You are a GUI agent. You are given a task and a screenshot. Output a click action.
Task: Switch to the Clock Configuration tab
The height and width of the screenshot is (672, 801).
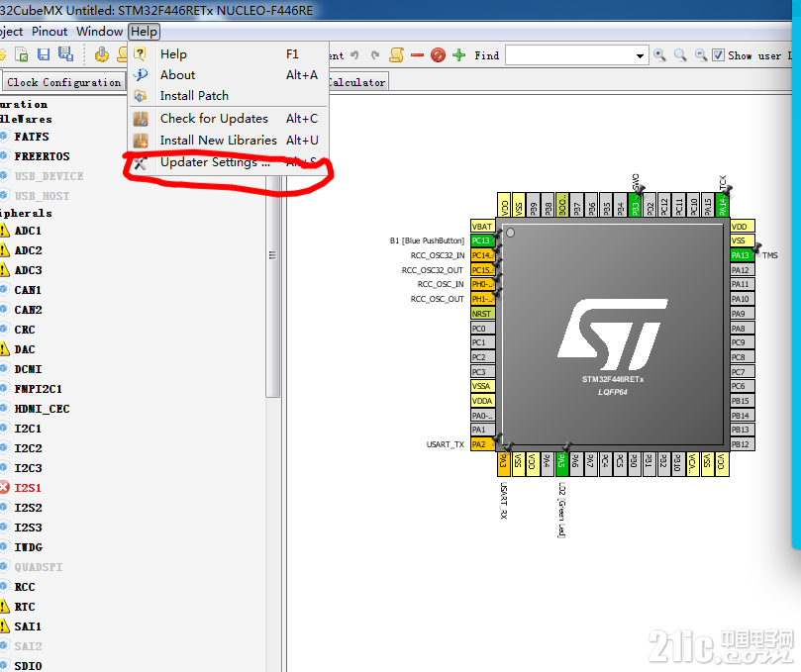click(63, 82)
